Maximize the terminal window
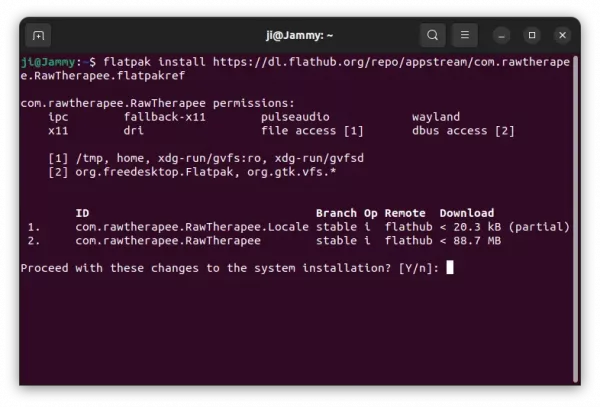 tap(532, 35)
